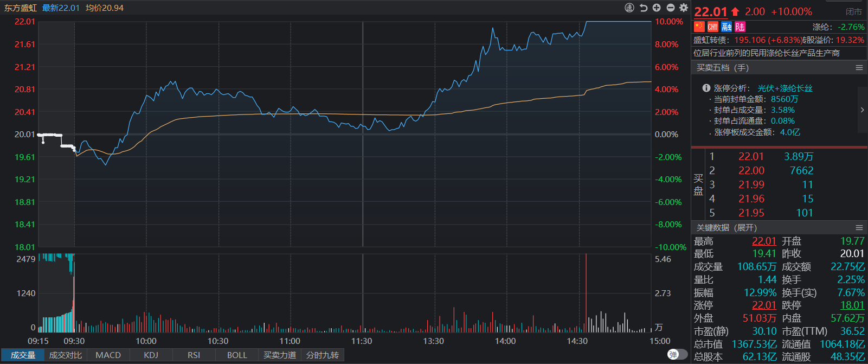
Task: Toggle the 弹 popup switch
Action: (677, 355)
